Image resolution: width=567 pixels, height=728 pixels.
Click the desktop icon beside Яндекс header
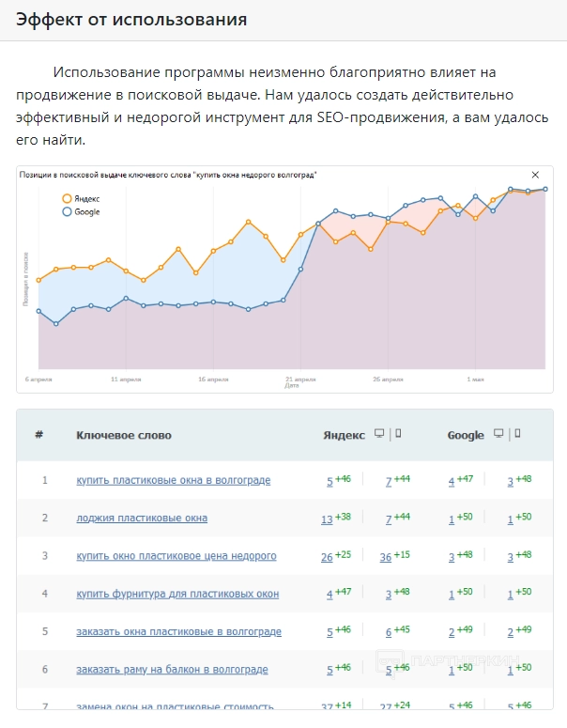tap(378, 434)
